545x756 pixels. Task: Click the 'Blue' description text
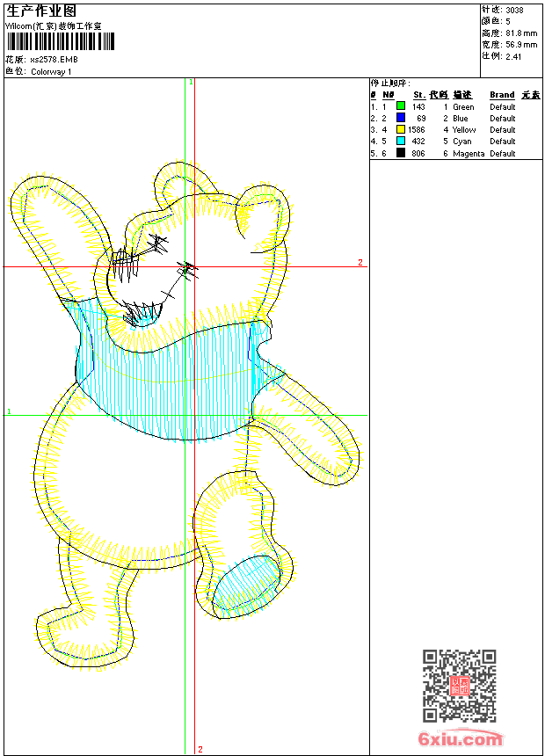click(461, 119)
